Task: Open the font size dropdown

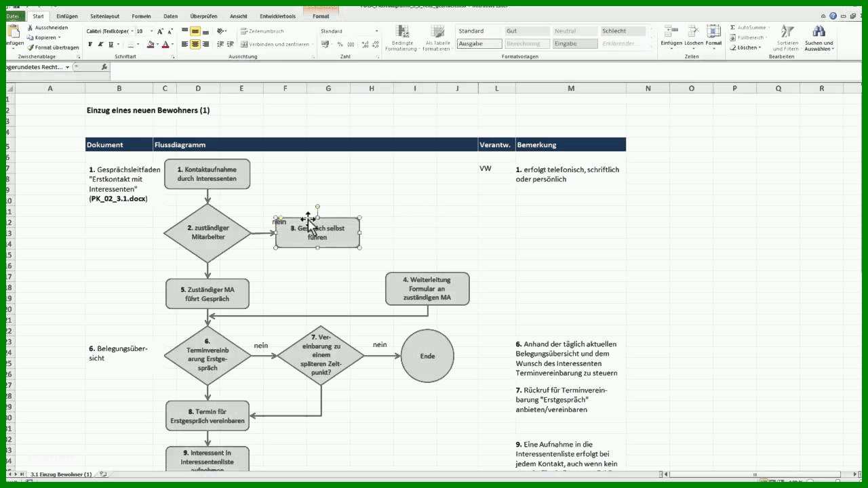Action: tap(150, 31)
